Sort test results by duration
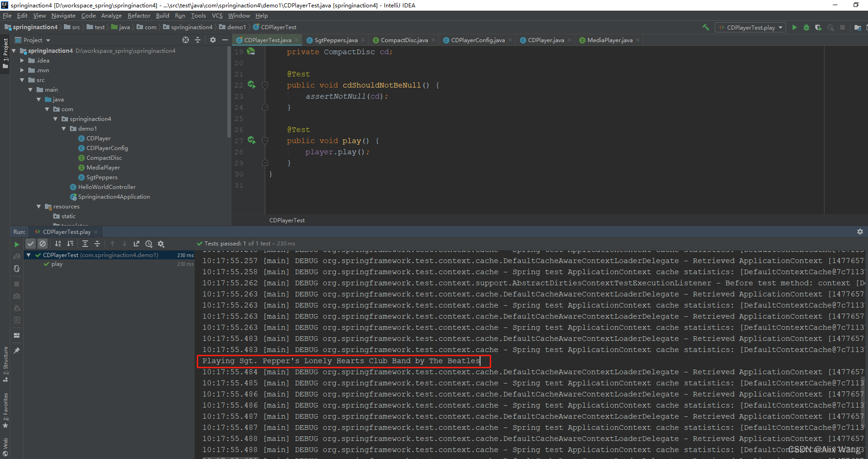 pos(70,244)
